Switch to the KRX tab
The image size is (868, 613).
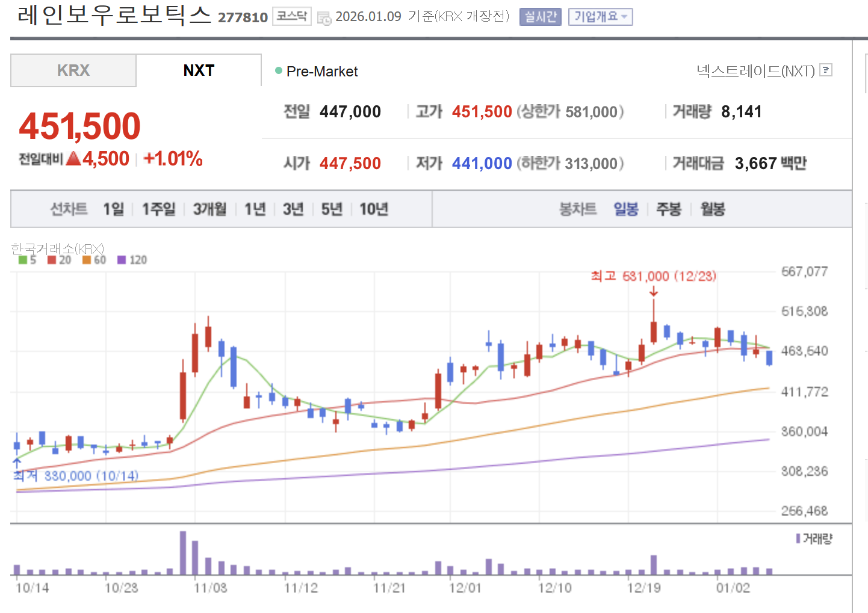(73, 70)
